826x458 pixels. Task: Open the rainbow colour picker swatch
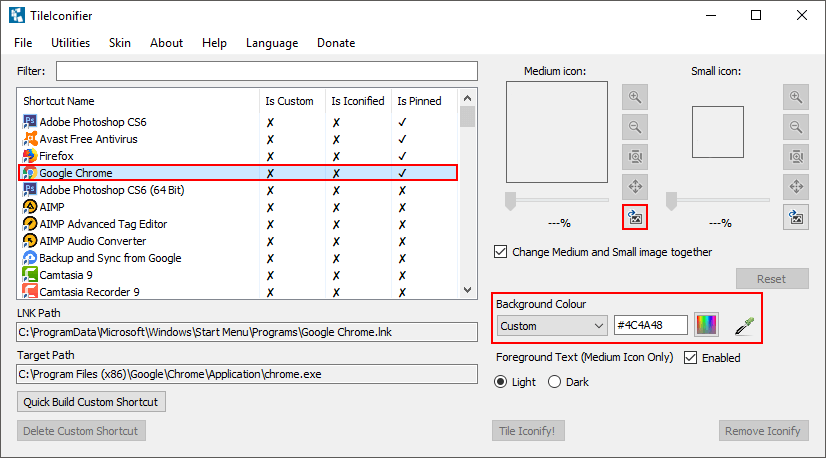point(706,325)
